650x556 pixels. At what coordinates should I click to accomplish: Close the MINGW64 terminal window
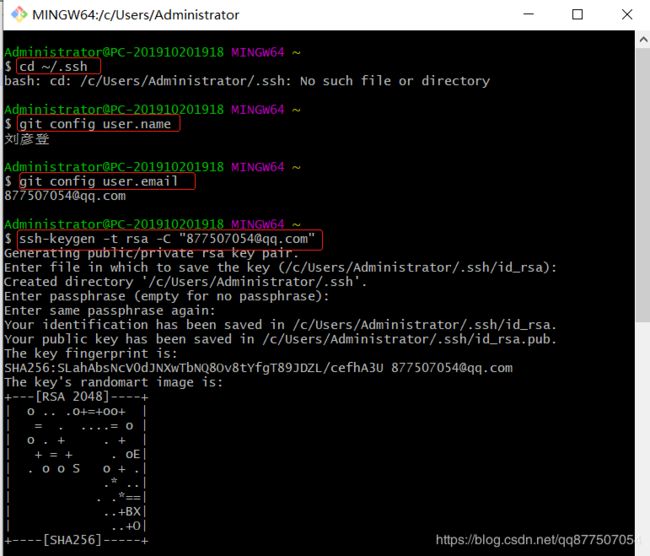627,15
